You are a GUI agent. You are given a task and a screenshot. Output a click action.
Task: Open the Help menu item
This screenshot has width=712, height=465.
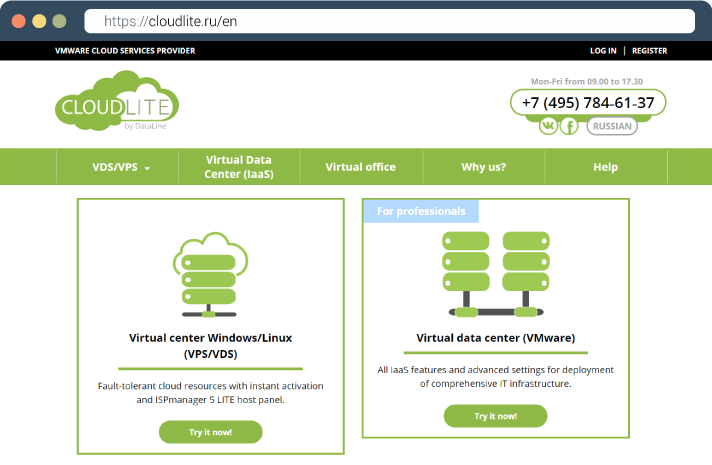(606, 167)
